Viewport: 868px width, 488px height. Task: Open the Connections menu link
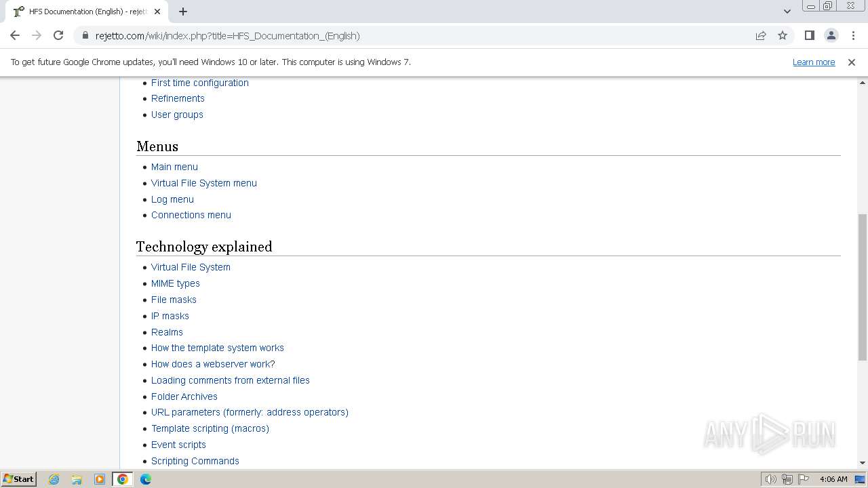191,215
